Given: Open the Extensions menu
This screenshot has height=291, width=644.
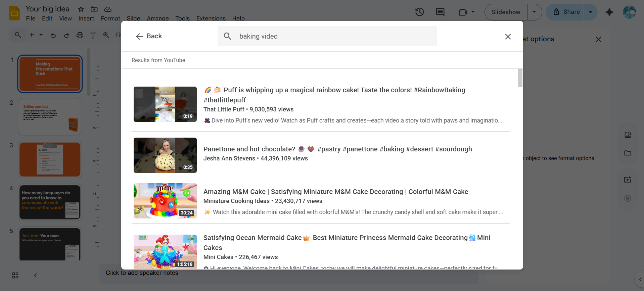Looking at the screenshot, I should [211, 18].
